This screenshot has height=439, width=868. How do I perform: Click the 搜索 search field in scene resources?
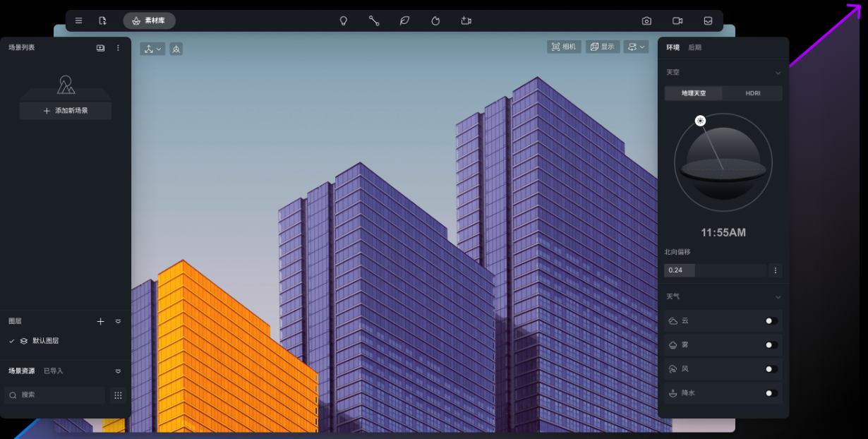[x=55, y=395]
